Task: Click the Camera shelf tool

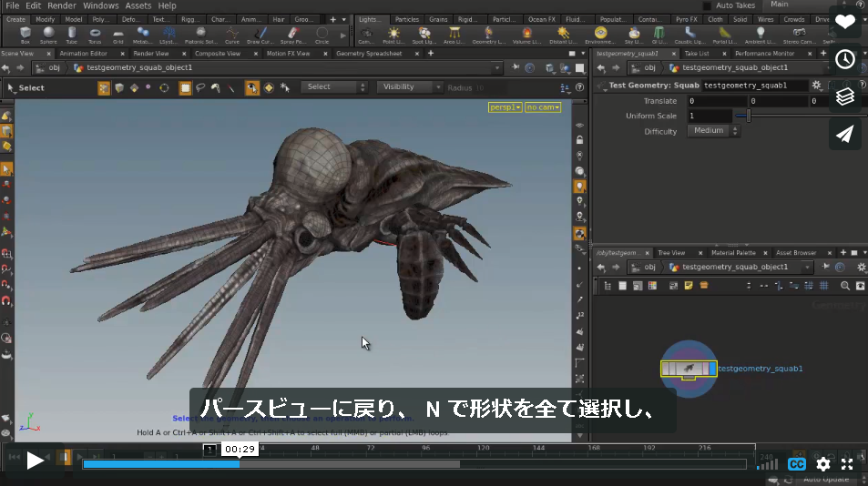Action: click(366, 35)
